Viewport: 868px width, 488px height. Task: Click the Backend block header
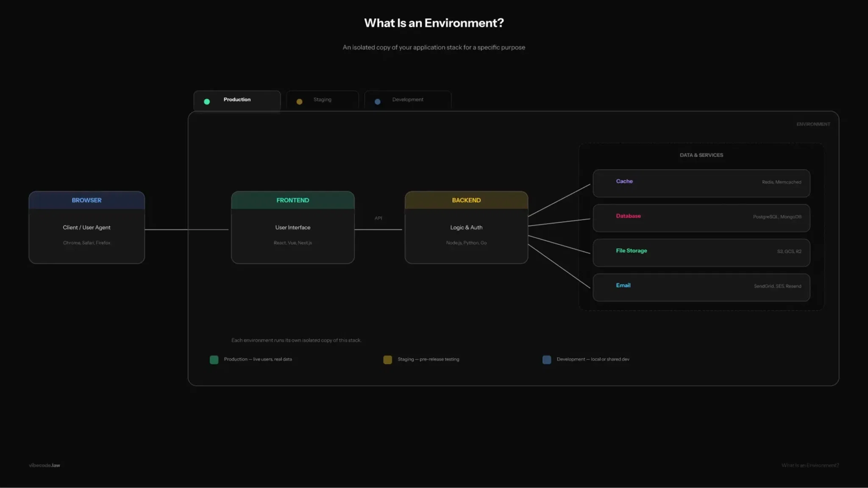coord(466,200)
